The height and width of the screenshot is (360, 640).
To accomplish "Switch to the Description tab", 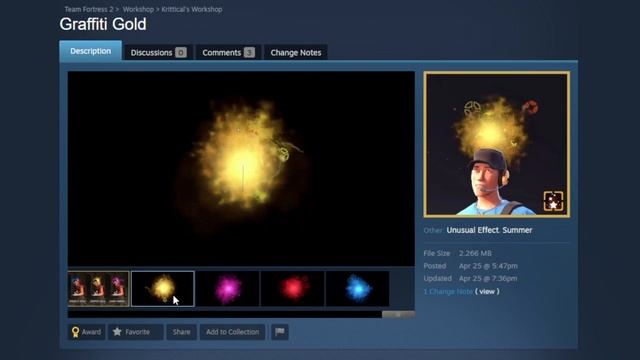I will 90,51.
